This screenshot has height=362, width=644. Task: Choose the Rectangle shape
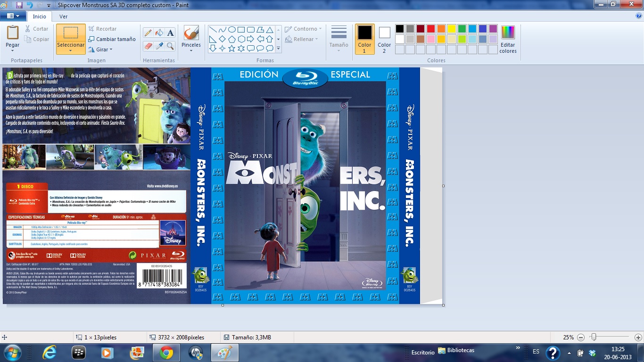pos(241,30)
